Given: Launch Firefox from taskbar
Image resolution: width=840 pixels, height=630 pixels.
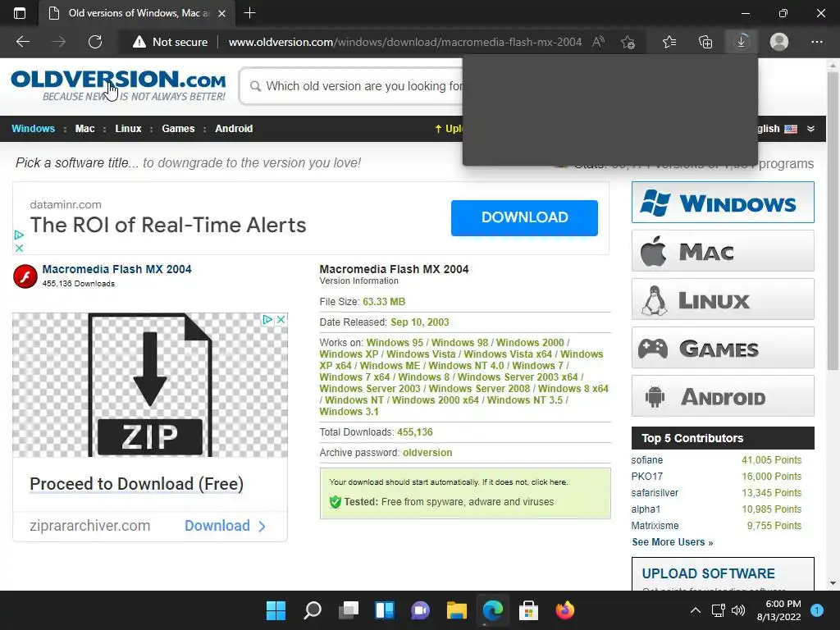Looking at the screenshot, I should click(564, 610).
